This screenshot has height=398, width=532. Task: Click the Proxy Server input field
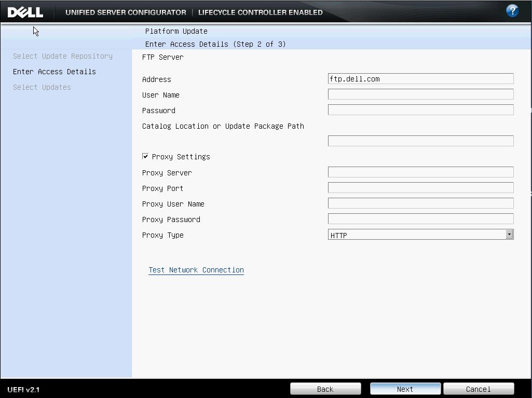point(420,172)
